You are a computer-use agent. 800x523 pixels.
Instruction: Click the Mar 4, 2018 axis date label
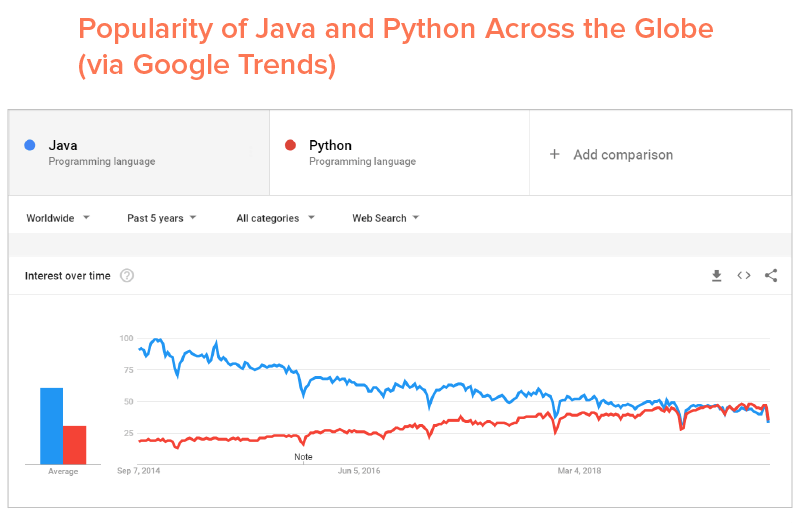pos(579,470)
